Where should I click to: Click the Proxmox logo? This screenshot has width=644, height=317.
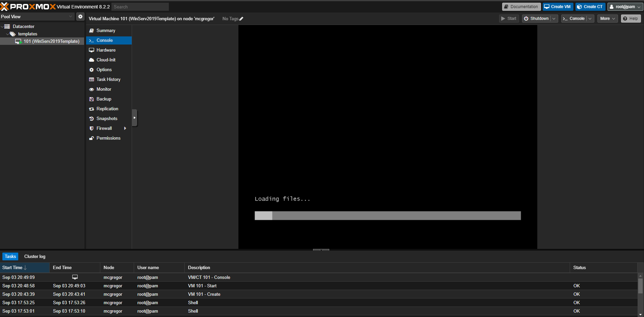tap(28, 7)
